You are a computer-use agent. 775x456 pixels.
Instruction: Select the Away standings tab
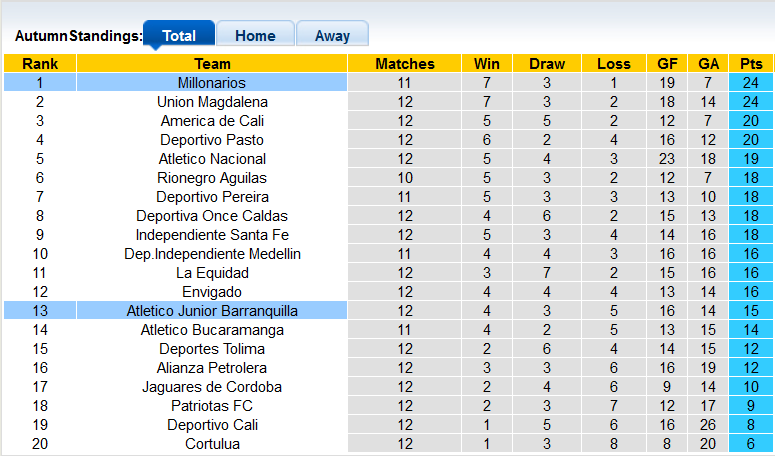pyautogui.click(x=332, y=35)
